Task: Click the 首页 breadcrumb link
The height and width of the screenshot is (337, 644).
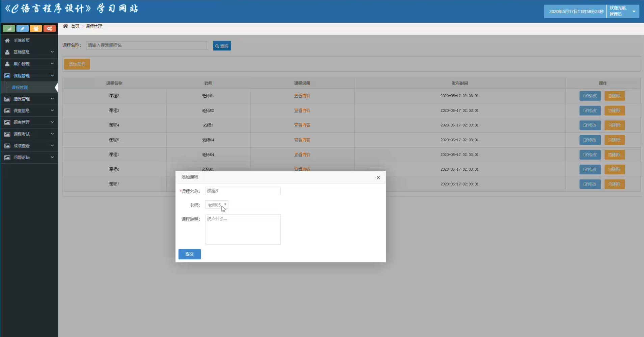Action: pyautogui.click(x=75, y=26)
